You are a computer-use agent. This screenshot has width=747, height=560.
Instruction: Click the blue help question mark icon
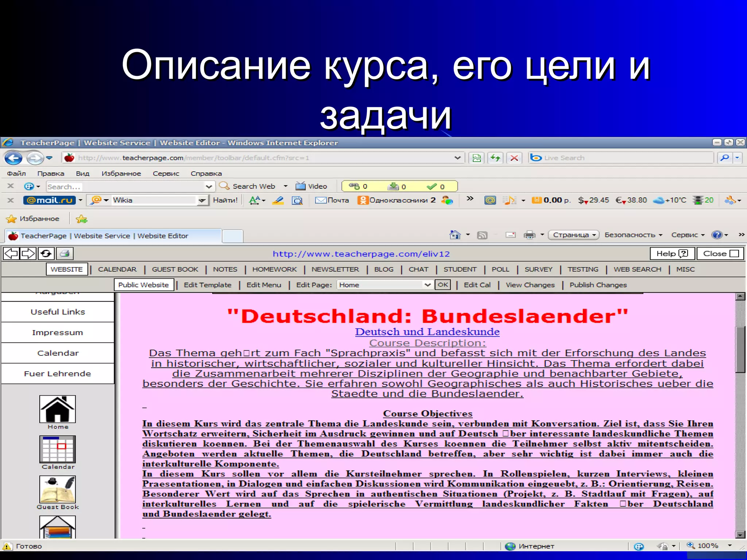[x=716, y=235]
